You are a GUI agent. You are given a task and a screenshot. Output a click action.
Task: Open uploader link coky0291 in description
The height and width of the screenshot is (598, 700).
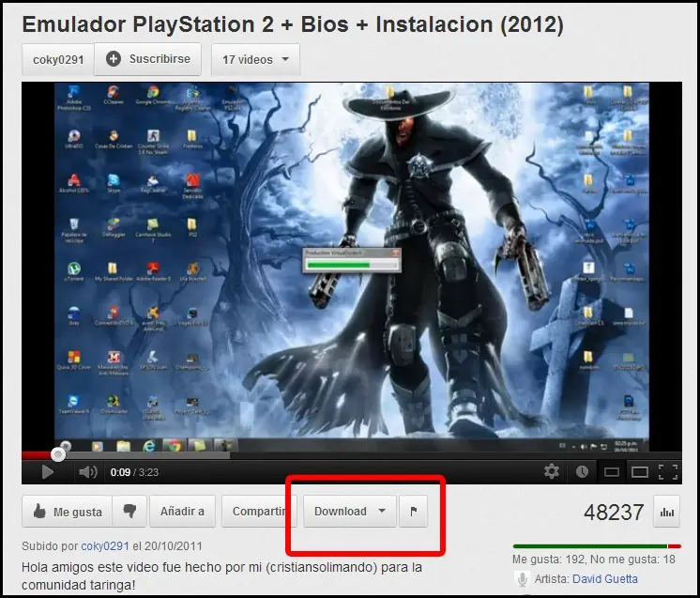pos(105,546)
